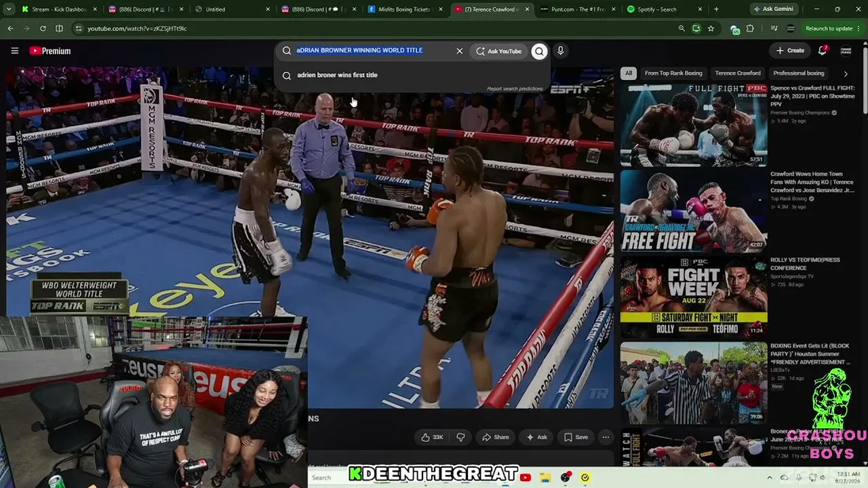
Task: Open the browser Extensions puzzle icon
Action: [750, 28]
